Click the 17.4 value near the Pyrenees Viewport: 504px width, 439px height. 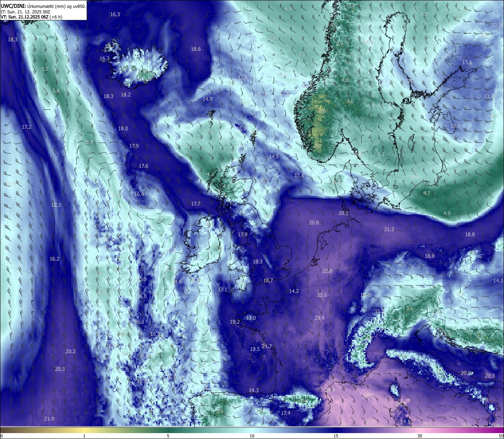point(285,413)
